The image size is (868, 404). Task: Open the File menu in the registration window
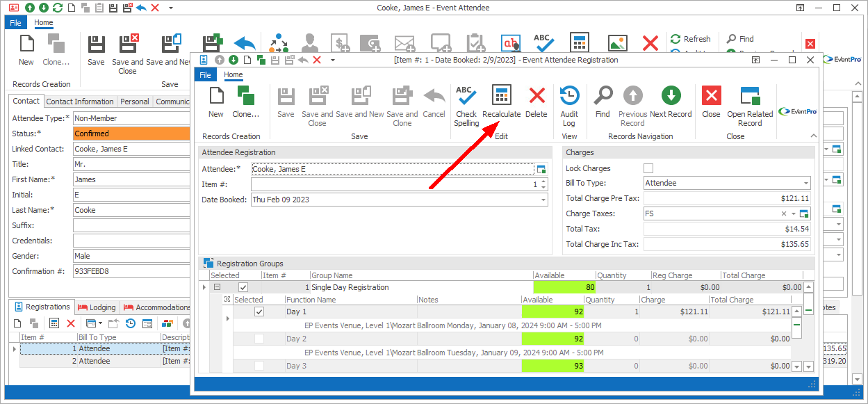click(x=206, y=75)
